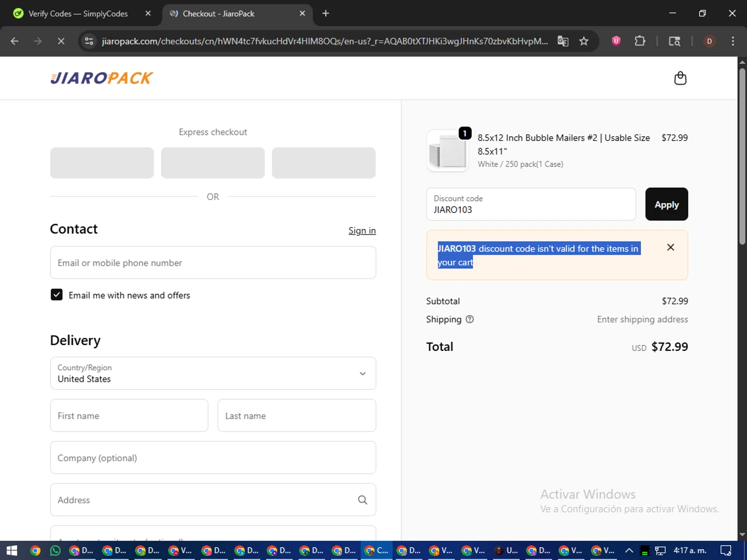Focus the Discount code field

(x=531, y=204)
